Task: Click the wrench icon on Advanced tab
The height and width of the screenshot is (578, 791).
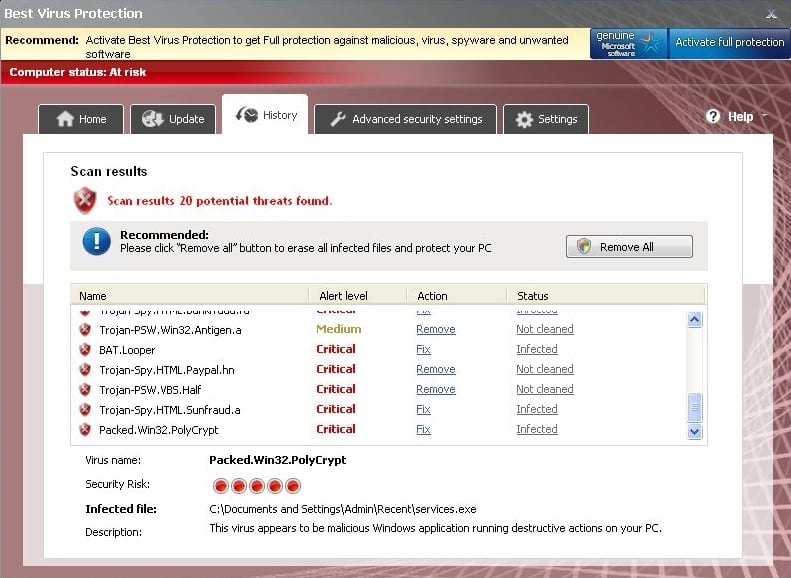Action: point(337,119)
